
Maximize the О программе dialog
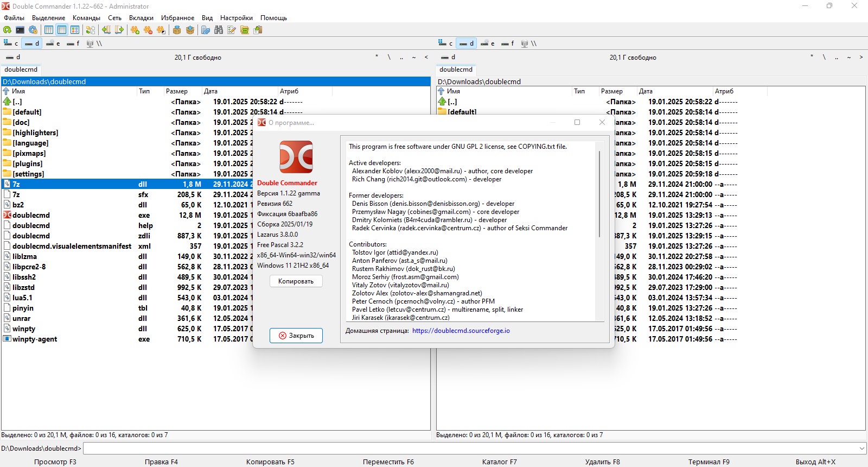(577, 122)
